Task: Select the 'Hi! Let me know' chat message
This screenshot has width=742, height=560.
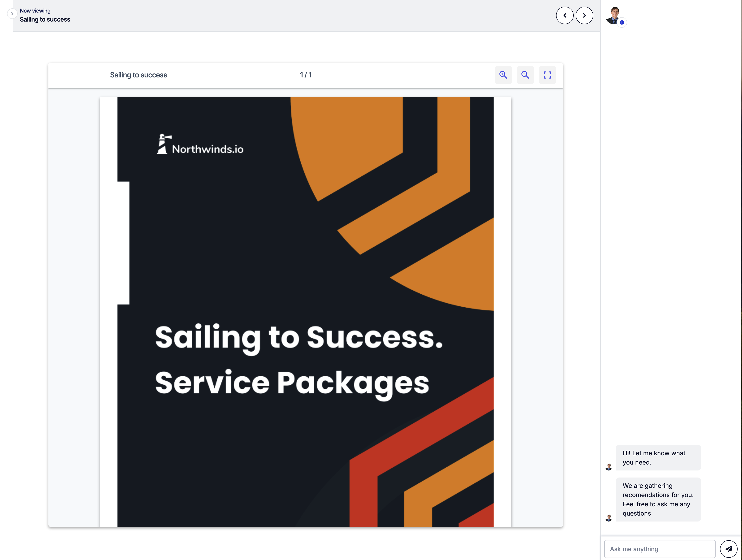Action: click(x=658, y=457)
